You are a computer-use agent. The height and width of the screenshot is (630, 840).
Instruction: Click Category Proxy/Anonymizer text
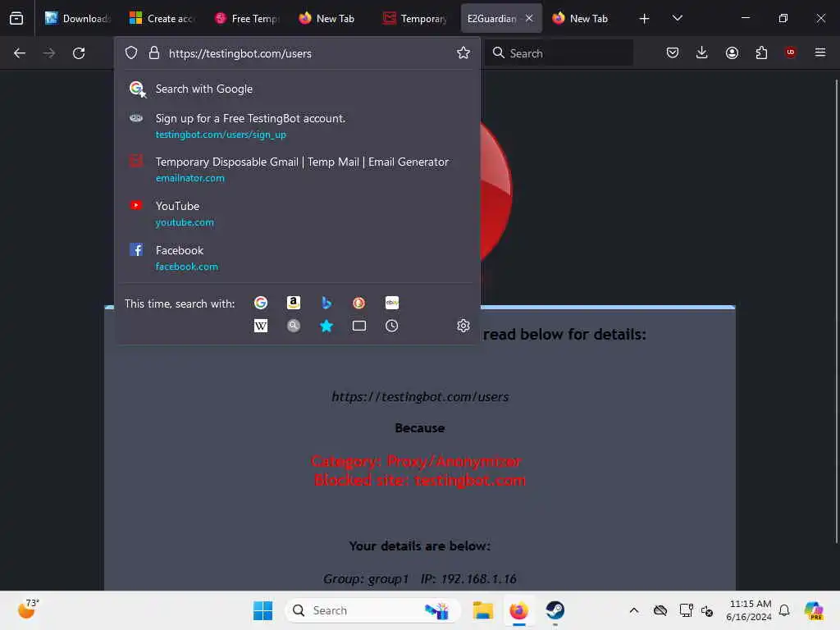coord(416,461)
